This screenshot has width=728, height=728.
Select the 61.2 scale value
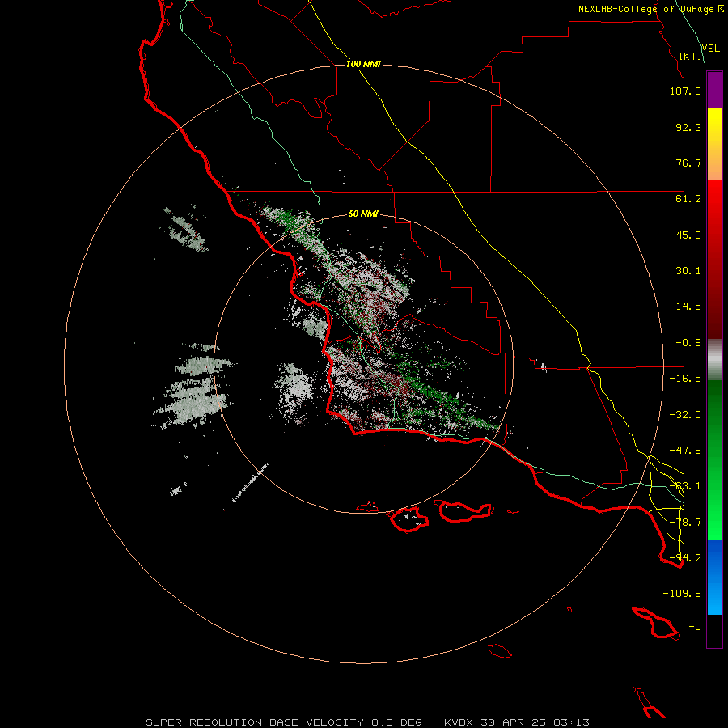[x=688, y=199]
